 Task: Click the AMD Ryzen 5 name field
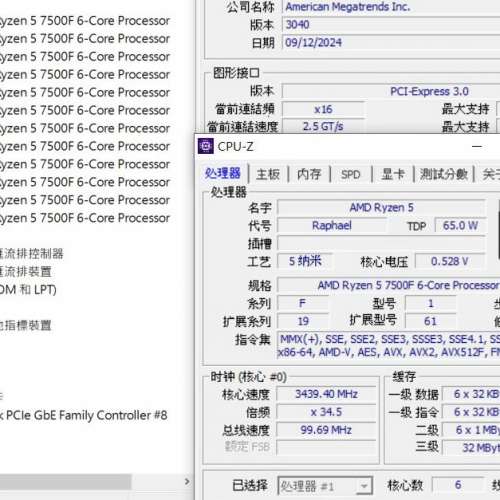[x=381, y=208]
